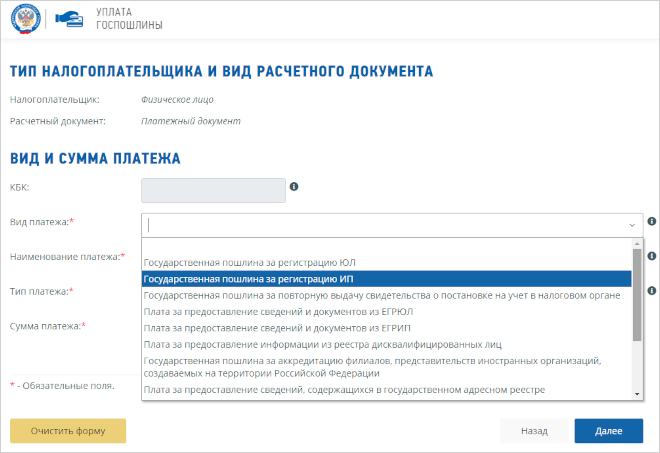Select Плата за сведения из ЕГРЮЛ
This screenshot has height=453, width=660.
386,312
